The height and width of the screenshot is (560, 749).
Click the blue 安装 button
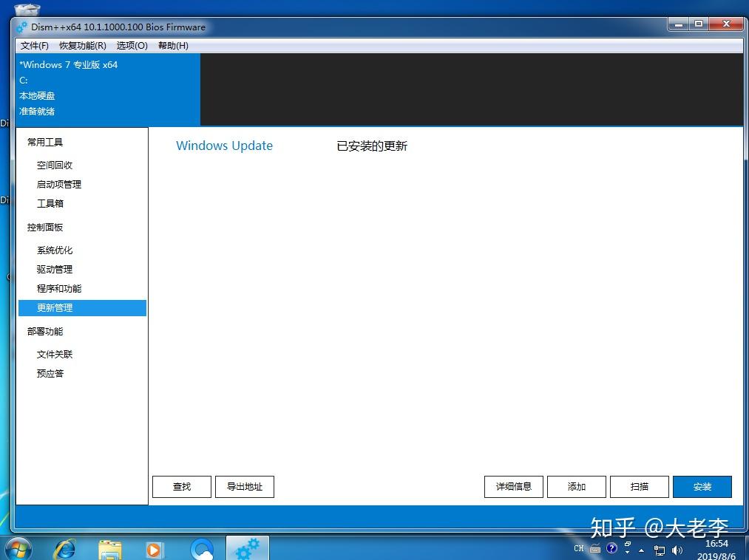(702, 486)
